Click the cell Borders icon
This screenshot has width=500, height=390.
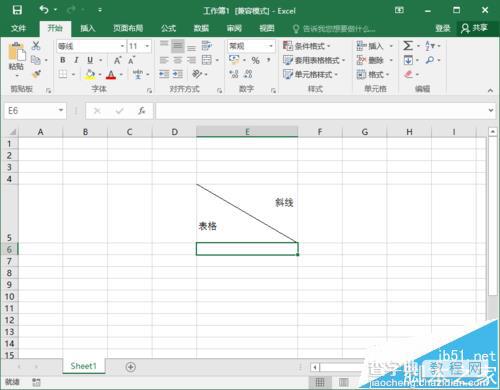pos(63,74)
